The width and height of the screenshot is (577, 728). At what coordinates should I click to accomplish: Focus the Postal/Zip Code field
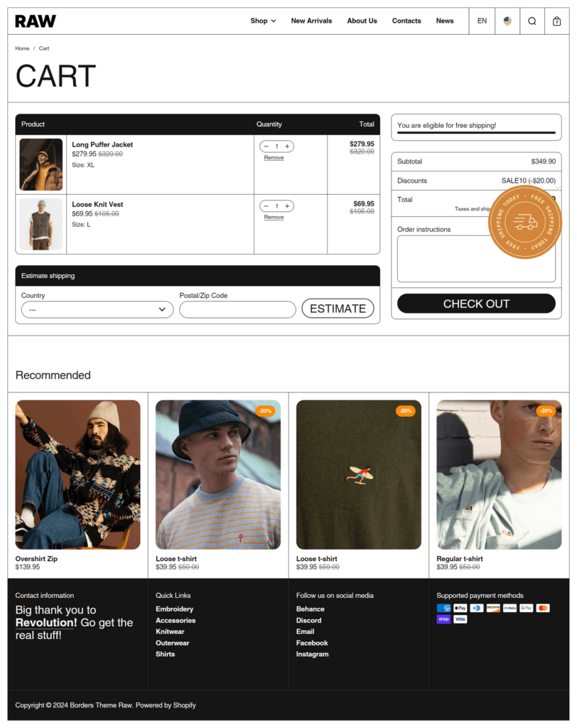[237, 310]
